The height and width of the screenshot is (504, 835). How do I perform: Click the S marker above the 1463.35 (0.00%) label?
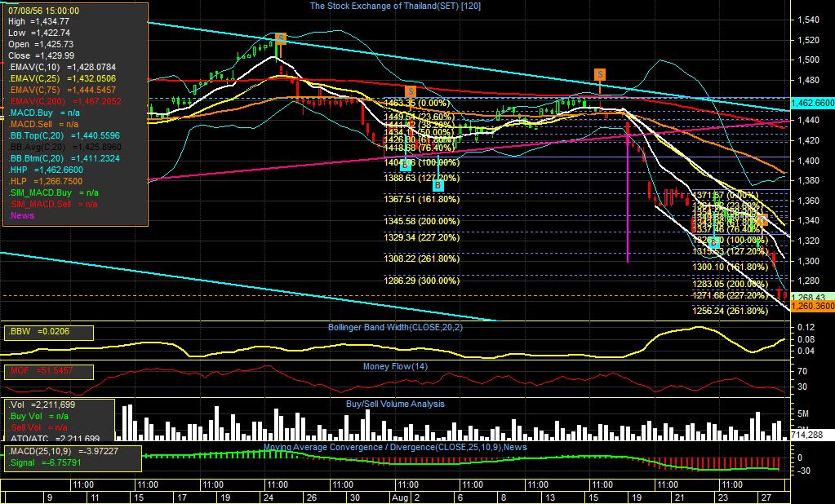(410, 91)
